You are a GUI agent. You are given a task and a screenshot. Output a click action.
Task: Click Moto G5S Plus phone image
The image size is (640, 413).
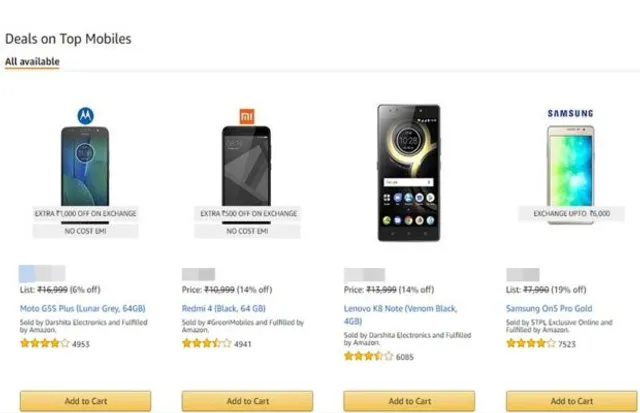(85, 165)
